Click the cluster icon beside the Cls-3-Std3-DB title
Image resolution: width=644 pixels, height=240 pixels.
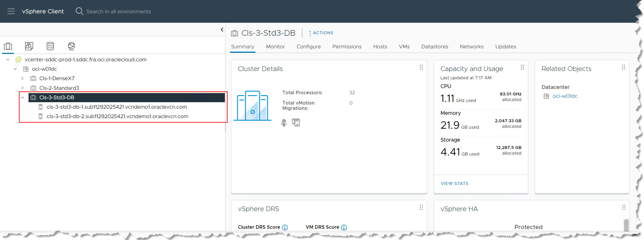pyautogui.click(x=234, y=33)
